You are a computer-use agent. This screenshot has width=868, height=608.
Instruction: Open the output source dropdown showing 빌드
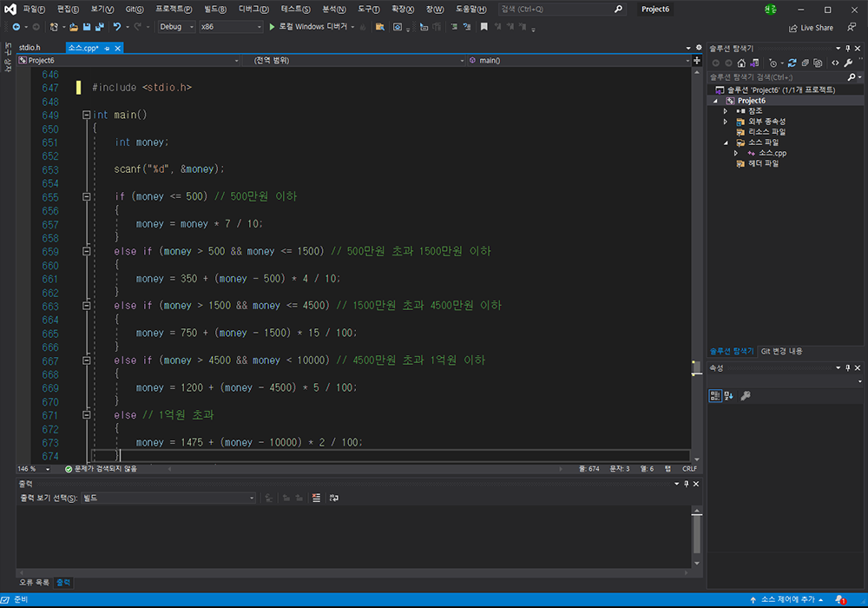[x=169, y=498]
